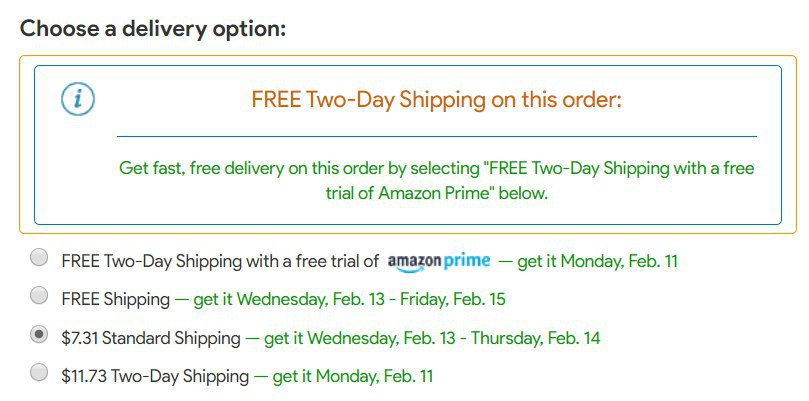Click the "FREE Two-Day Shipping with a free trial of" label
809x401 pixels.
[x=219, y=261]
